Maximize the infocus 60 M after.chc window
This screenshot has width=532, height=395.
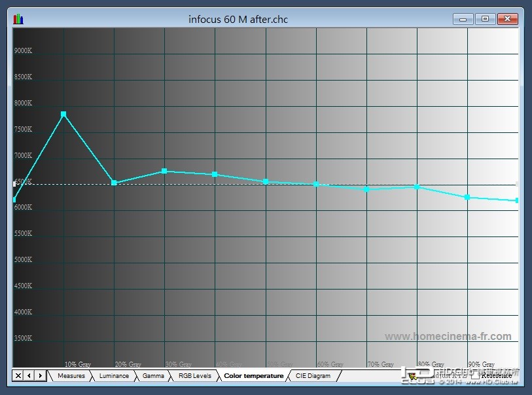tap(485, 19)
